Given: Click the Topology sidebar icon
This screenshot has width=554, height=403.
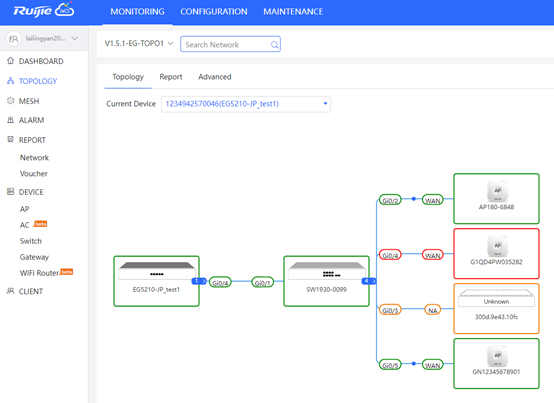Looking at the screenshot, I should (x=11, y=81).
